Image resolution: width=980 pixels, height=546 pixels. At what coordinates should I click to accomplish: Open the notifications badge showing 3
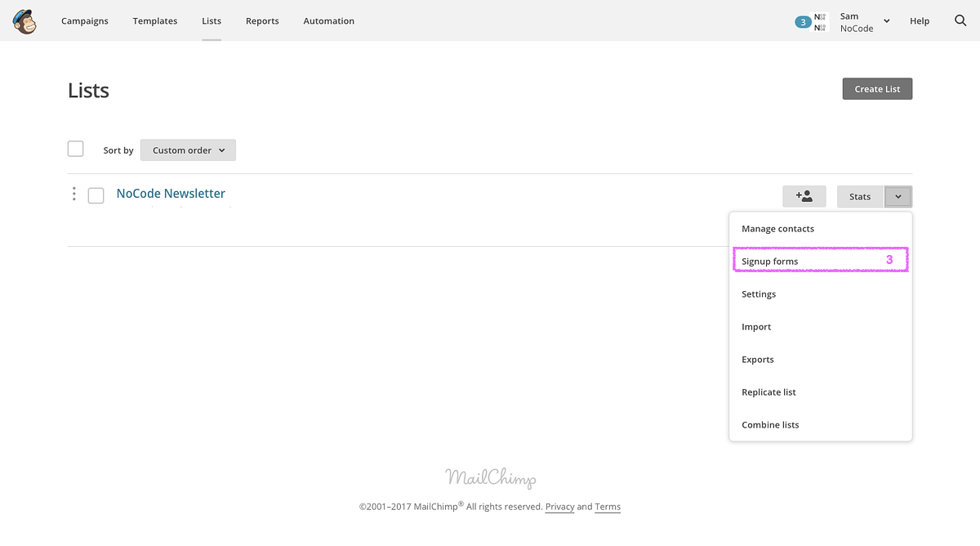point(803,22)
